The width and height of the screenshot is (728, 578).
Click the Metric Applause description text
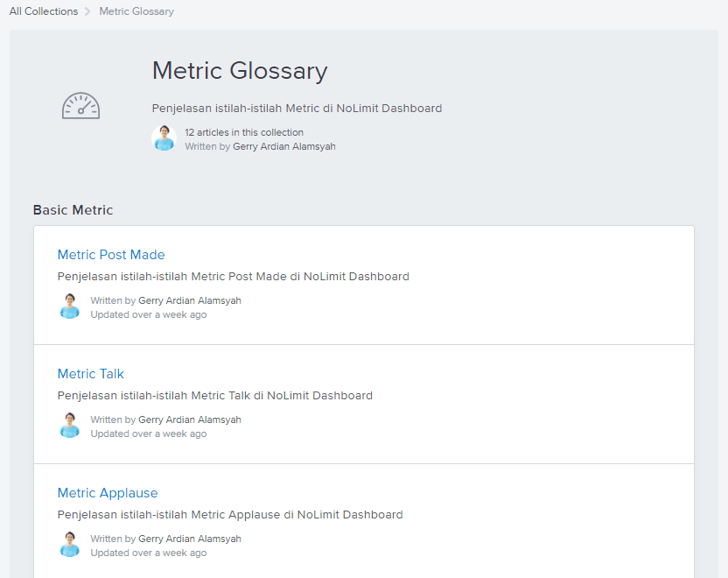[x=230, y=515]
